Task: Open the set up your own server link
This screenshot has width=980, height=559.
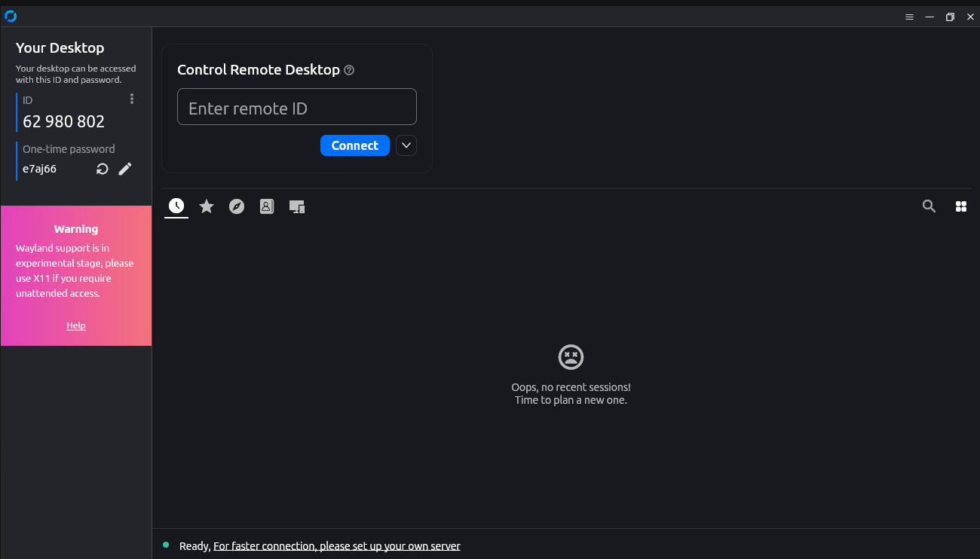Action: click(336, 546)
